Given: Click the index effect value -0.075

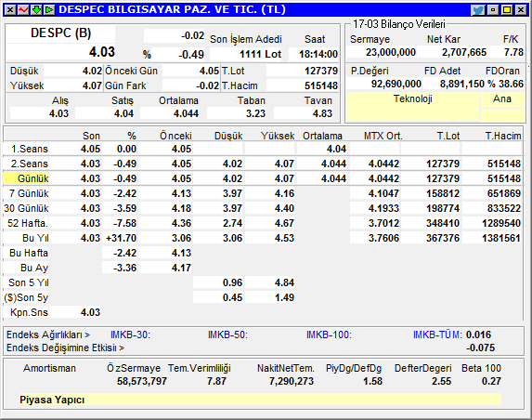Looking at the screenshot, I should (480, 348).
